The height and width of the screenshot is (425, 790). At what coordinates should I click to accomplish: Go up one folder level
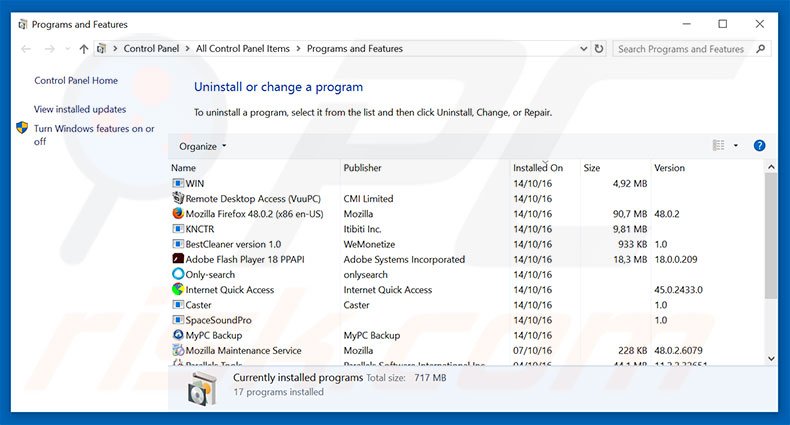tap(84, 49)
